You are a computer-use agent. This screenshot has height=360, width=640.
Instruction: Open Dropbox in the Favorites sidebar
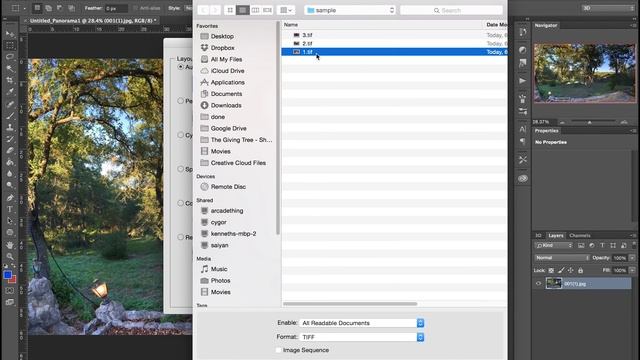(222, 48)
